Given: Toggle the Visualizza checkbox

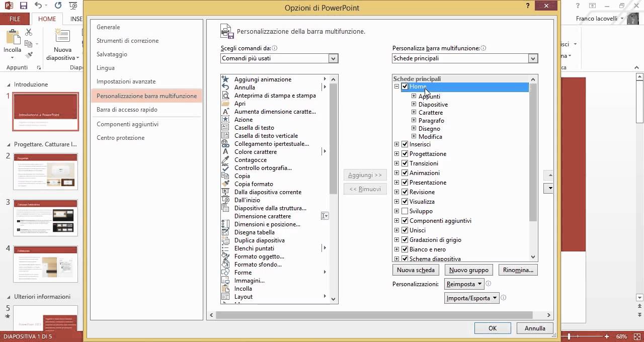Looking at the screenshot, I should click(405, 202).
